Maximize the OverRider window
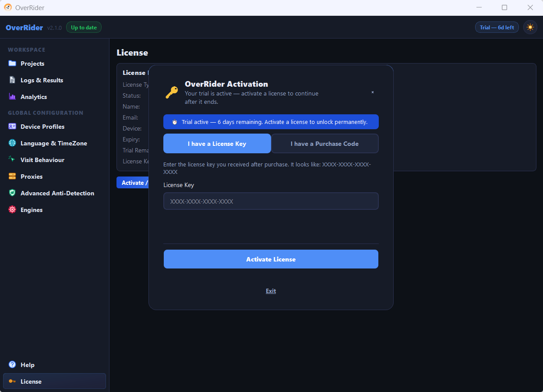Viewport: 543px width, 392px height. pyautogui.click(x=504, y=7)
